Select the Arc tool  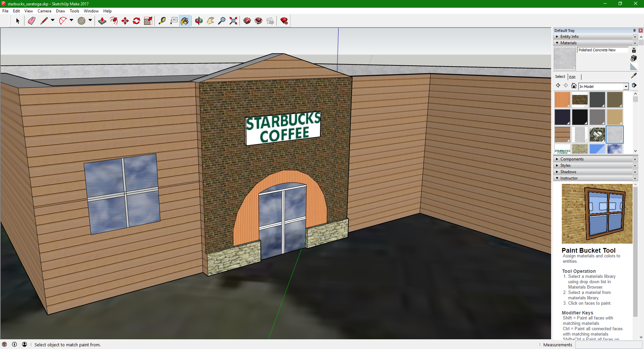point(63,21)
